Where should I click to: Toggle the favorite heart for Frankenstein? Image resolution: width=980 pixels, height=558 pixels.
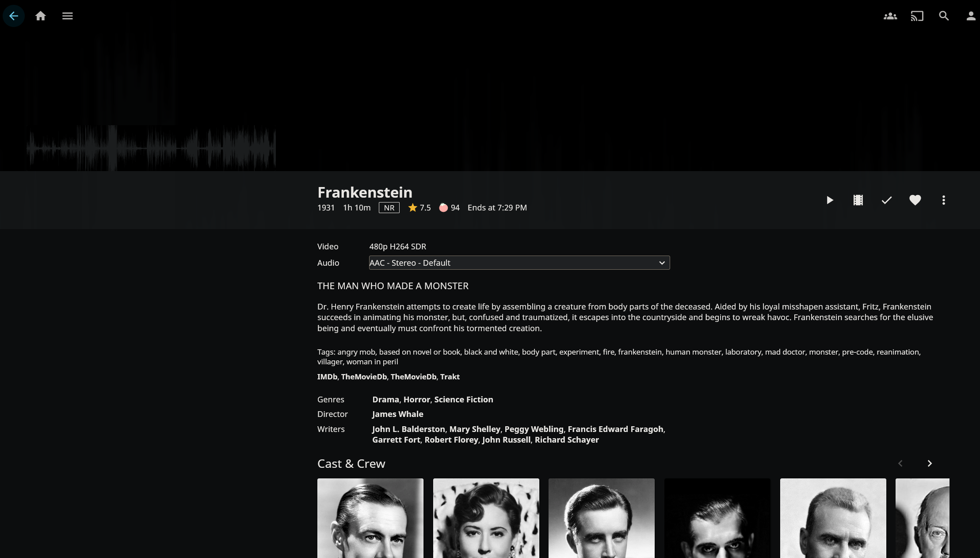[x=915, y=200]
